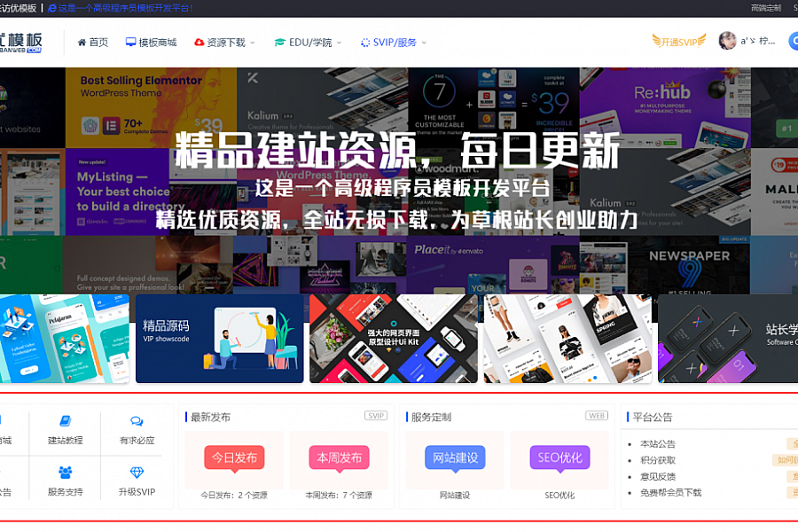The width and height of the screenshot is (798, 532).
Task: Click the 网站建设 caption below button
Action: coord(455,496)
